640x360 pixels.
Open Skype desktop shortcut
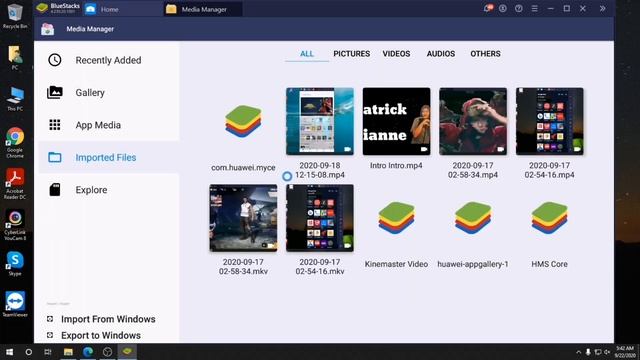(15, 263)
